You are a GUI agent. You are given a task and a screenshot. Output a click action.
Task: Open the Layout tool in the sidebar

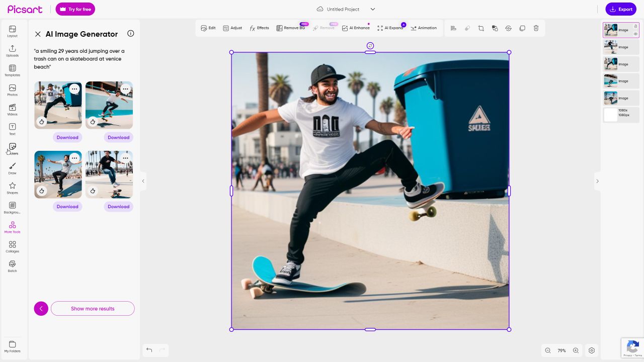click(x=13, y=31)
